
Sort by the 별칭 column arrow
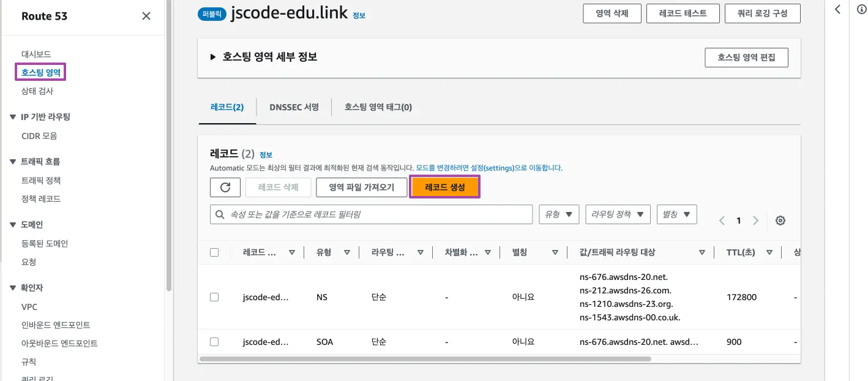555,252
